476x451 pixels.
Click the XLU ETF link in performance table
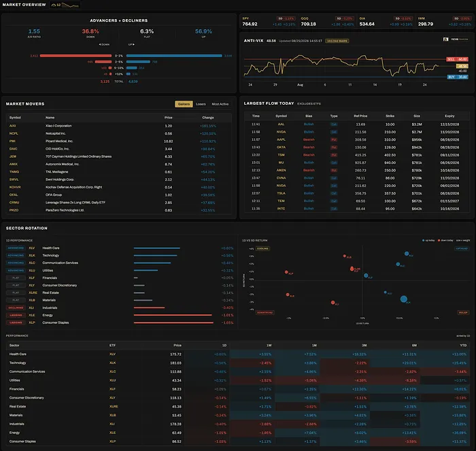click(x=112, y=380)
